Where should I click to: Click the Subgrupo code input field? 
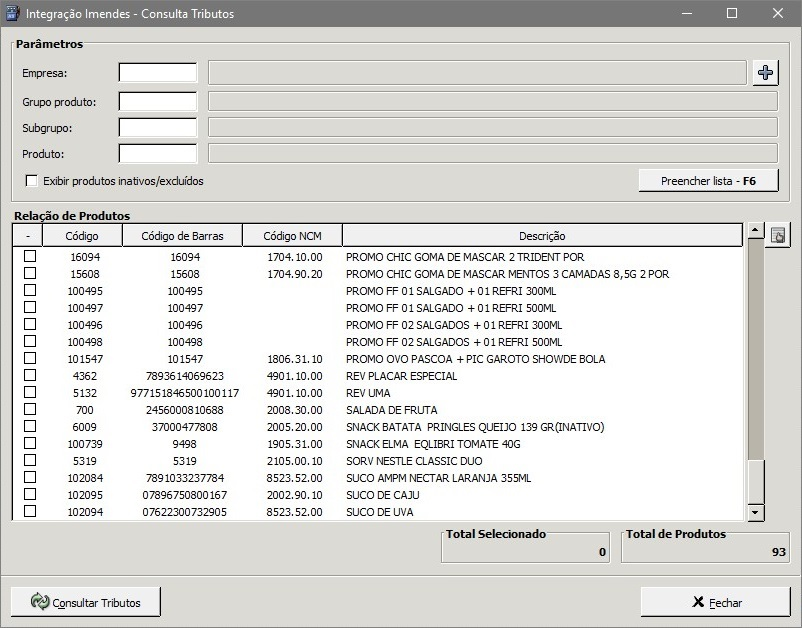(x=158, y=127)
